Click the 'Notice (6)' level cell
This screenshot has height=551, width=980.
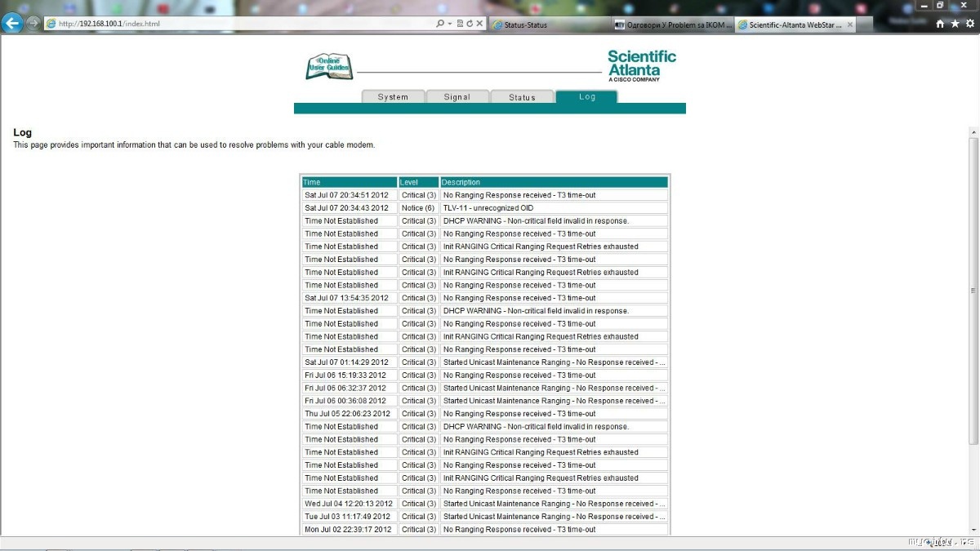click(x=419, y=208)
